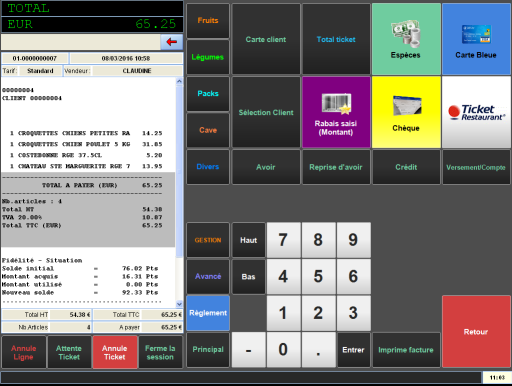The height and width of the screenshot is (386, 512).
Task: Switch to Packs category
Action: click(x=208, y=94)
